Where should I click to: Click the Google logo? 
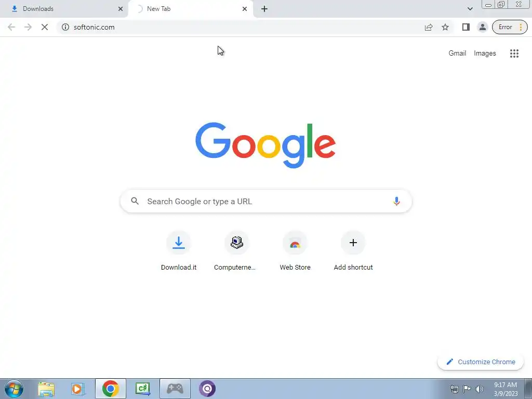tap(265, 145)
